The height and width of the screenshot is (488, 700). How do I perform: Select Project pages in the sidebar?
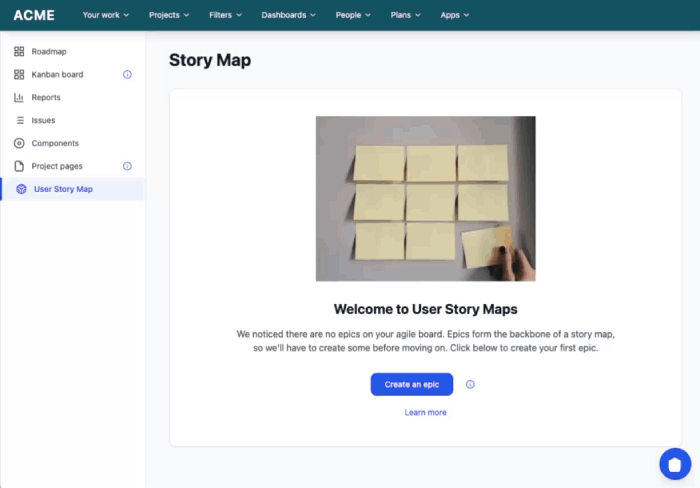tap(72, 166)
